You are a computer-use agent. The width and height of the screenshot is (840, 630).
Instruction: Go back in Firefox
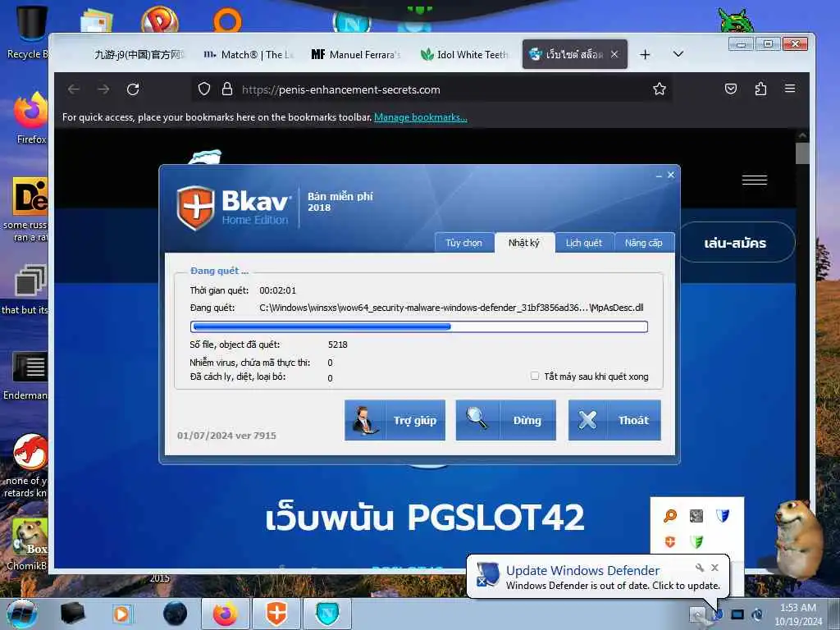coord(74,89)
